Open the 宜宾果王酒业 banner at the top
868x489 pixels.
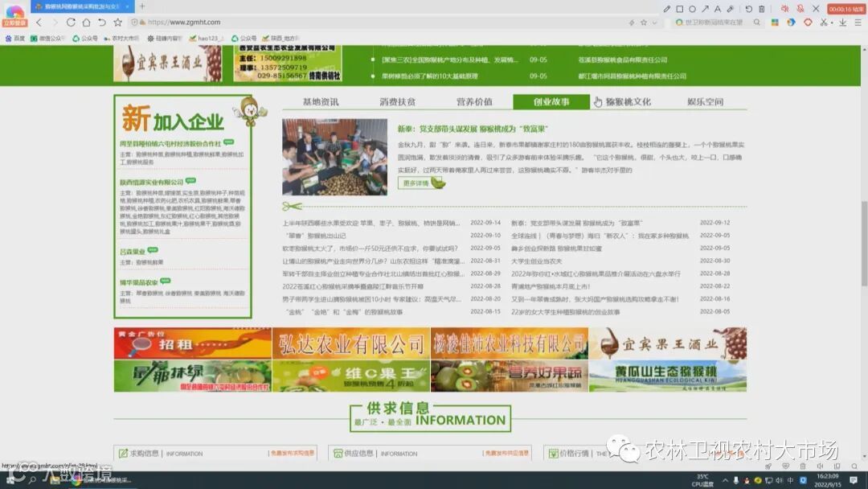coord(168,64)
